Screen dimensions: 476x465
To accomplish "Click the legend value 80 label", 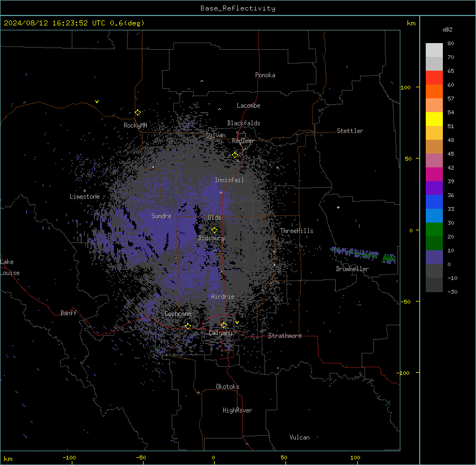I will (451, 44).
